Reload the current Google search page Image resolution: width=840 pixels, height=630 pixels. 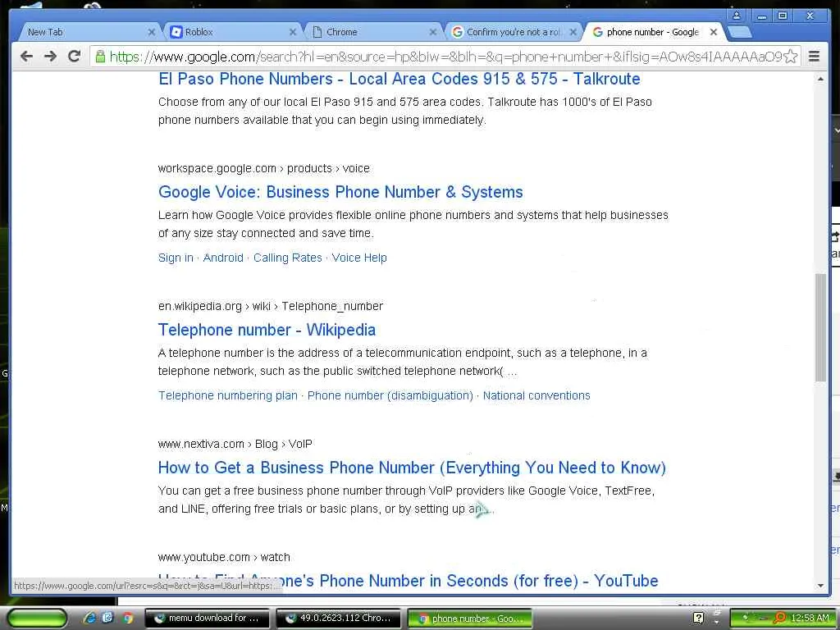click(x=75, y=56)
